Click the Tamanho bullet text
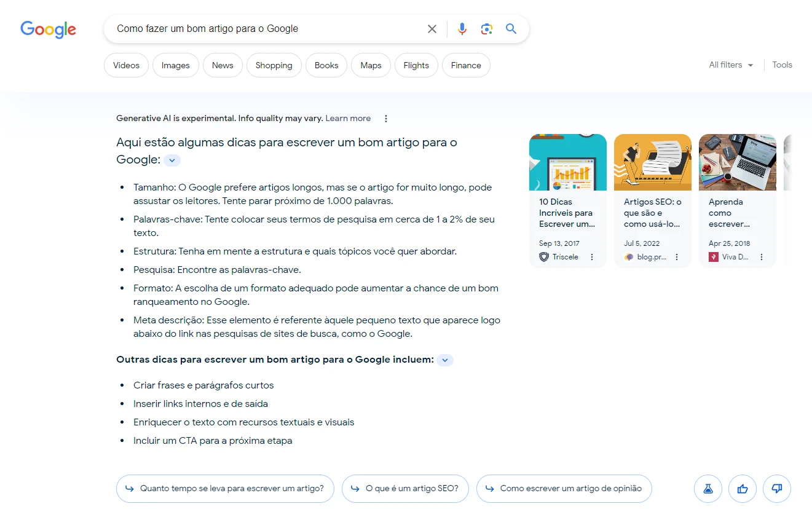The image size is (812, 509). click(x=313, y=194)
